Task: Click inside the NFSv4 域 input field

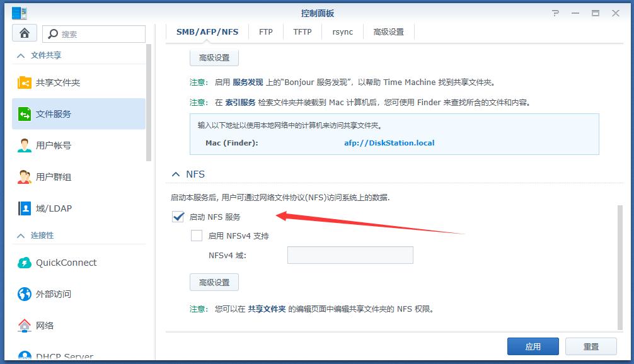Action: [350, 254]
